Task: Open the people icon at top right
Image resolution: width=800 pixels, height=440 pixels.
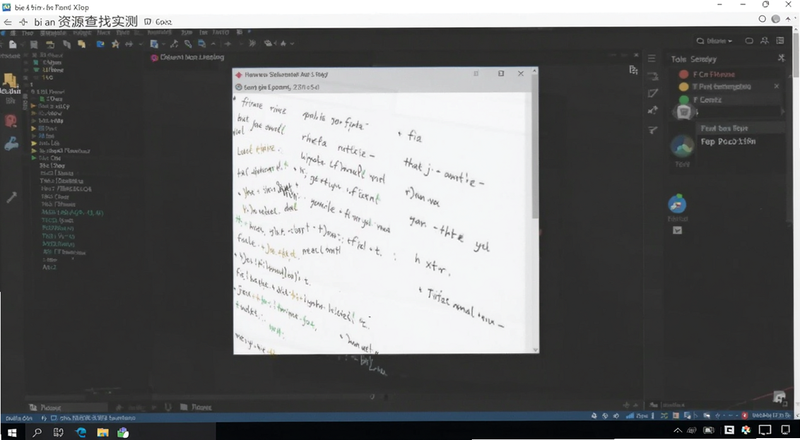Action: pyautogui.click(x=764, y=41)
